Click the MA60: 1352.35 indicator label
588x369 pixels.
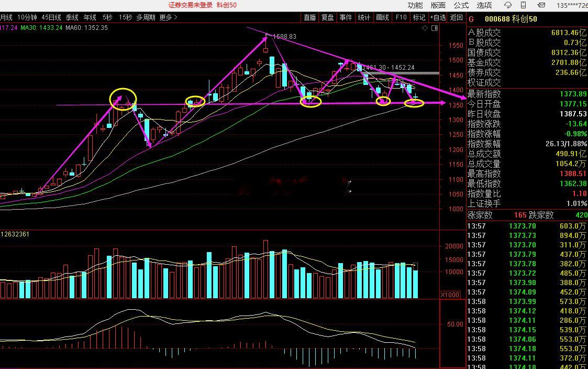click(x=86, y=28)
